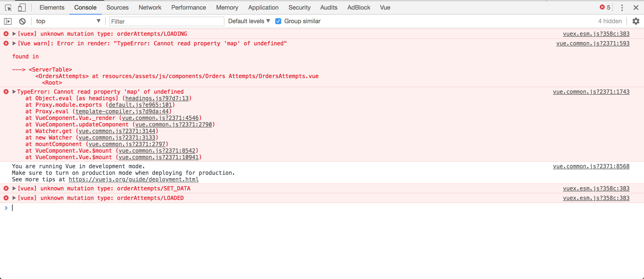Click the error icon on LOADING mutation message
This screenshot has height=279, width=644.
click(6, 34)
